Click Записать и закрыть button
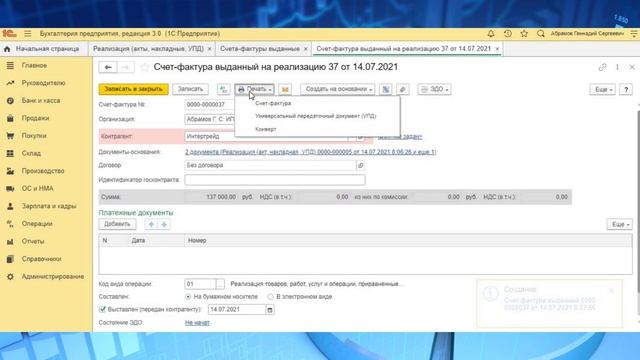 pyautogui.click(x=133, y=89)
